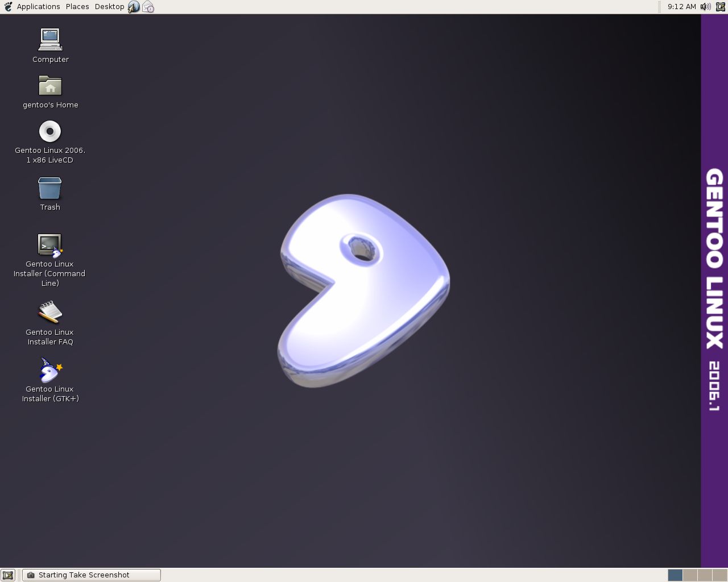Viewport: 728px width, 582px height.
Task: Select the Gentoo Linux Installer (Command Line) icon
Action: pyautogui.click(x=50, y=246)
